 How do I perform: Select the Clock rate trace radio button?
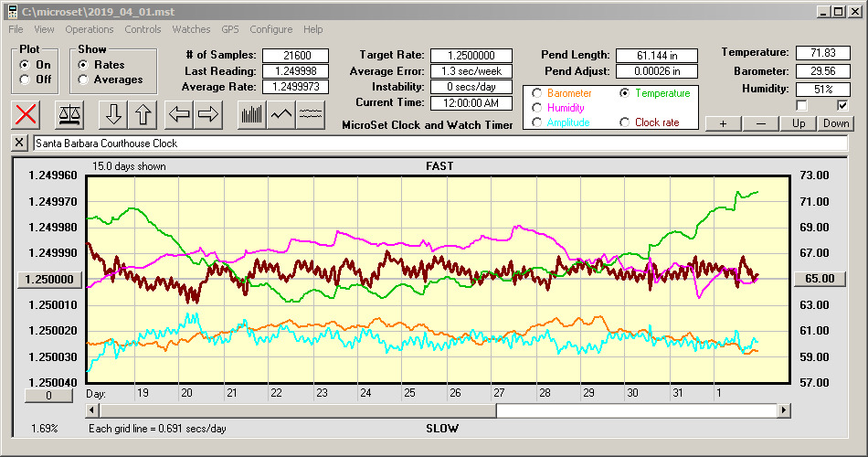pyautogui.click(x=624, y=122)
